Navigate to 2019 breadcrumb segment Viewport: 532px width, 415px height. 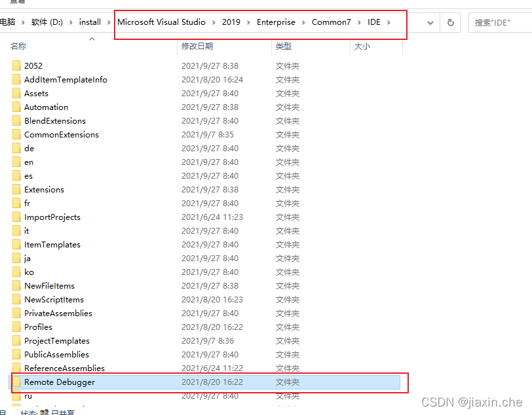coord(231,22)
